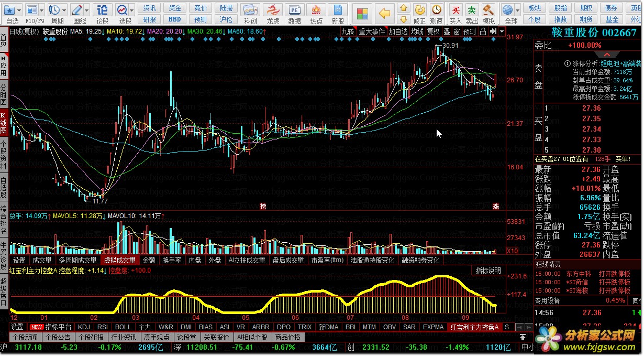
Task: Collapse the order book with red chevron
Action: [x=607, y=55]
